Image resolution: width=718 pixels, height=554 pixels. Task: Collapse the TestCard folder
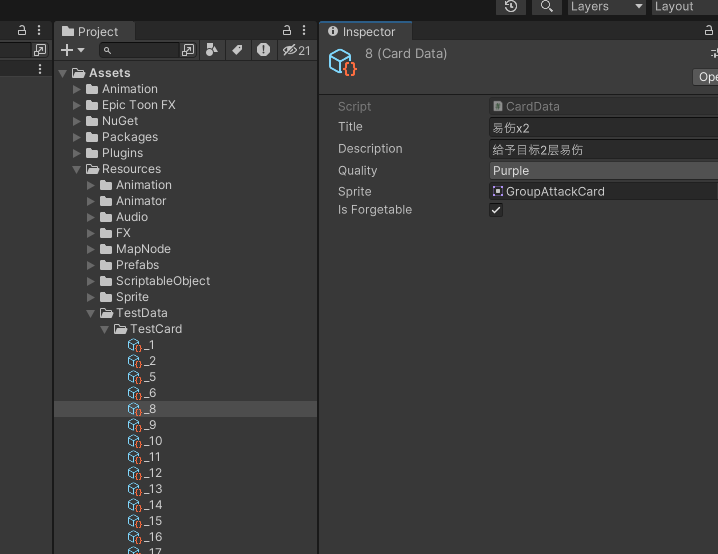[x=105, y=329]
